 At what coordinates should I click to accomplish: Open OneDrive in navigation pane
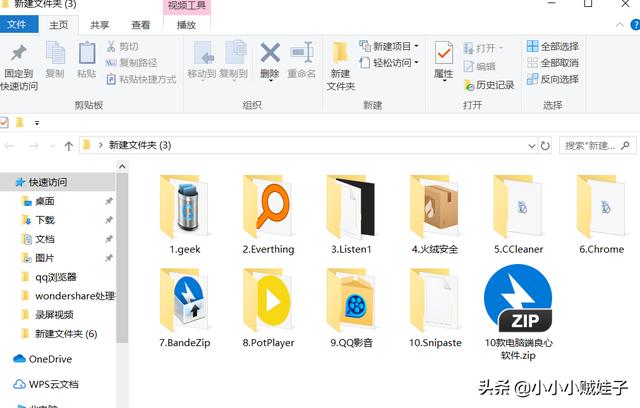click(42, 359)
